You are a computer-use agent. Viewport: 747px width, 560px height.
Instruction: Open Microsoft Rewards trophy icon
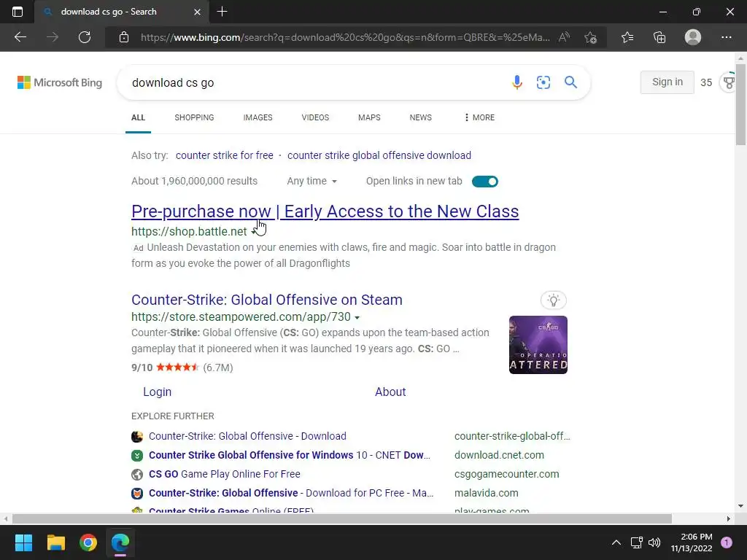point(729,82)
